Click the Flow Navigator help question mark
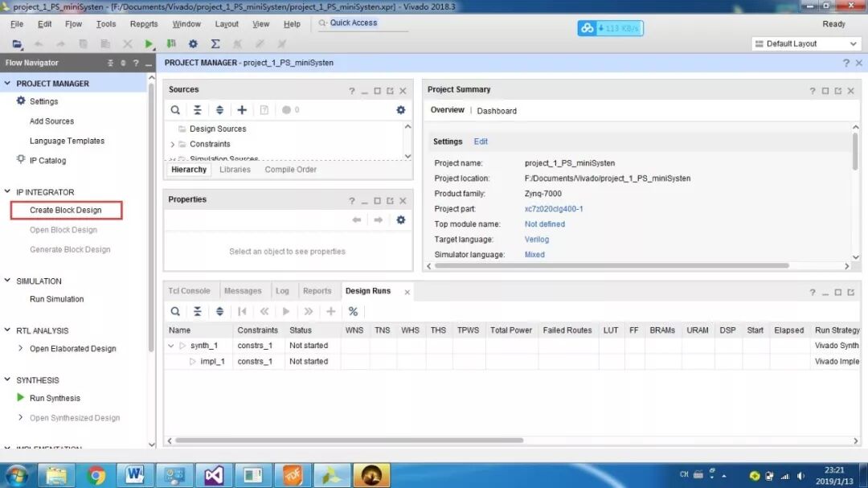The height and width of the screenshot is (488, 868). pyautogui.click(x=136, y=64)
